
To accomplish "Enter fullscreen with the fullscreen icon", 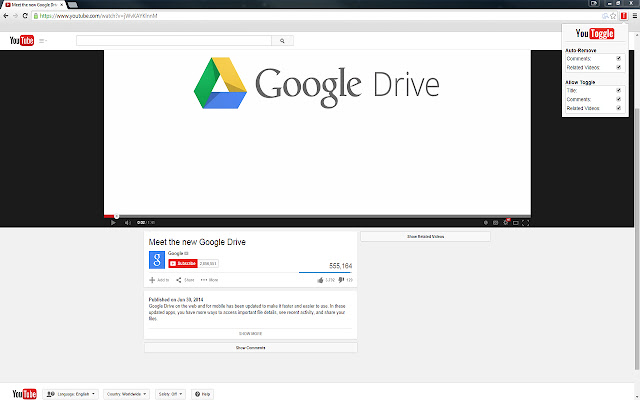I will pos(526,222).
